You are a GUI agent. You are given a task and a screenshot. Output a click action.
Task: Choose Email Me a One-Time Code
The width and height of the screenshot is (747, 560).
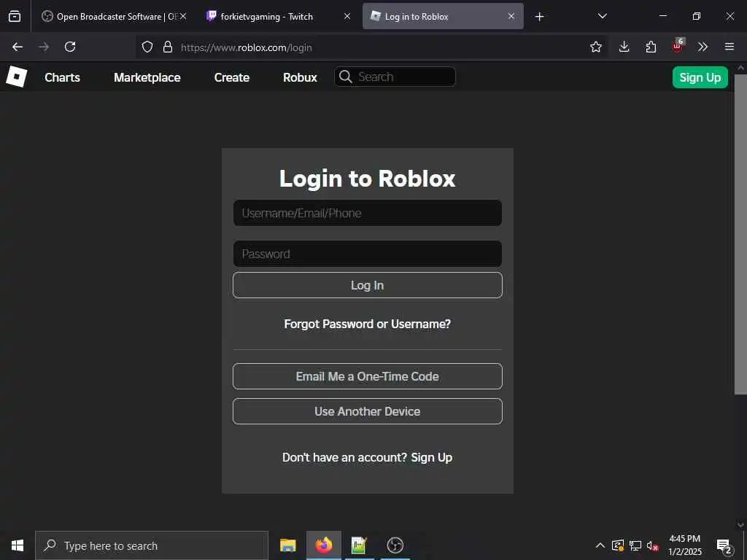(368, 376)
